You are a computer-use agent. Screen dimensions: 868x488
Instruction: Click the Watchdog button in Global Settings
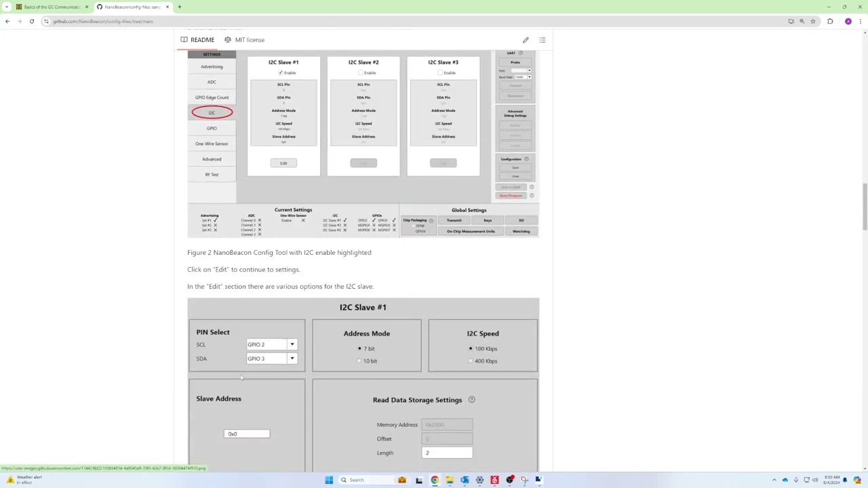click(521, 231)
